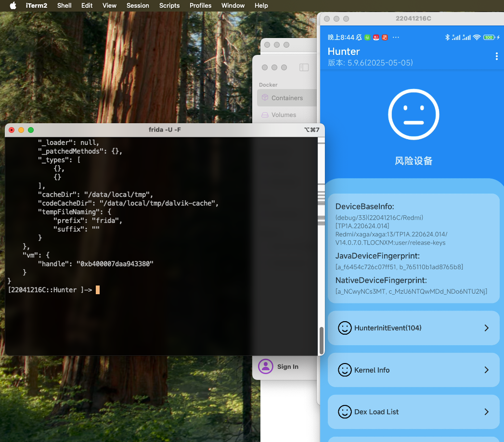
Task: Expand the Dex Load List row chevron
Action: pos(486,412)
